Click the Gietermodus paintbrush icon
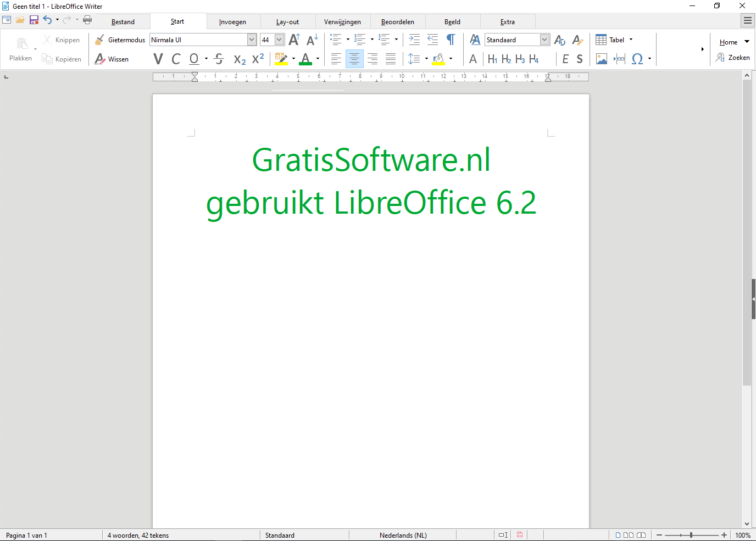 coord(100,40)
